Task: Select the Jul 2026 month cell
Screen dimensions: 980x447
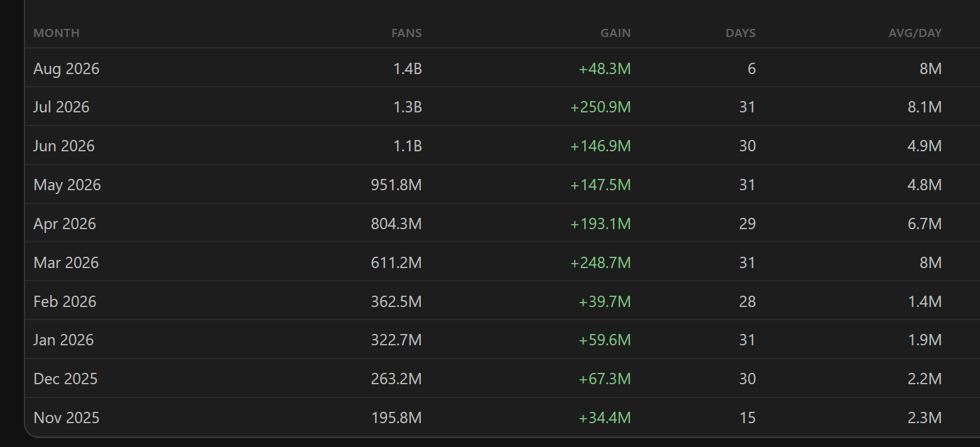Action: 62,107
